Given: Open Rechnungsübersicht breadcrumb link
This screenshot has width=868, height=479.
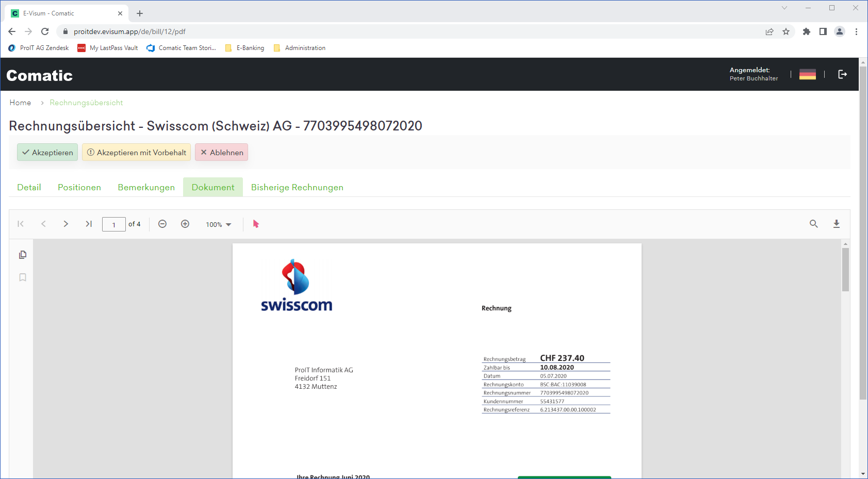Looking at the screenshot, I should [86, 103].
